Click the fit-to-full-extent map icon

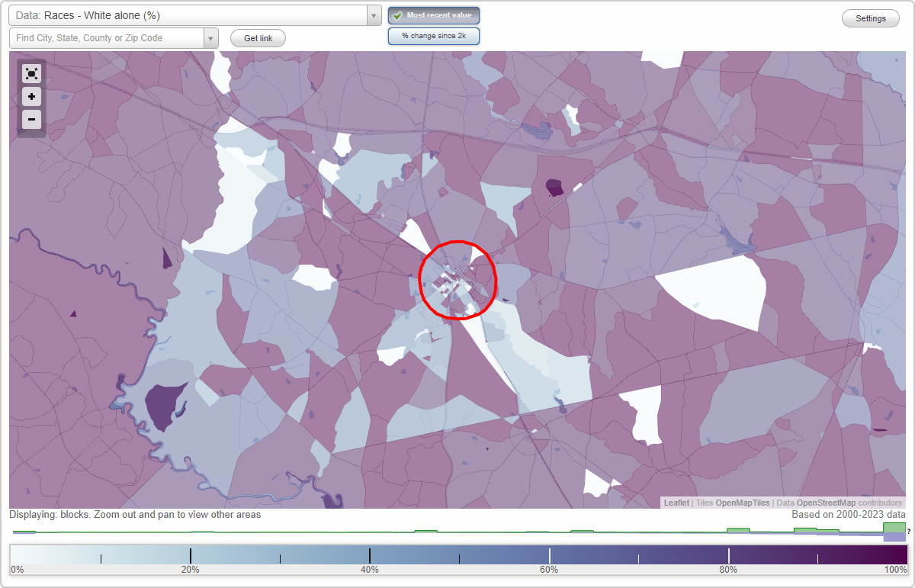click(x=31, y=73)
